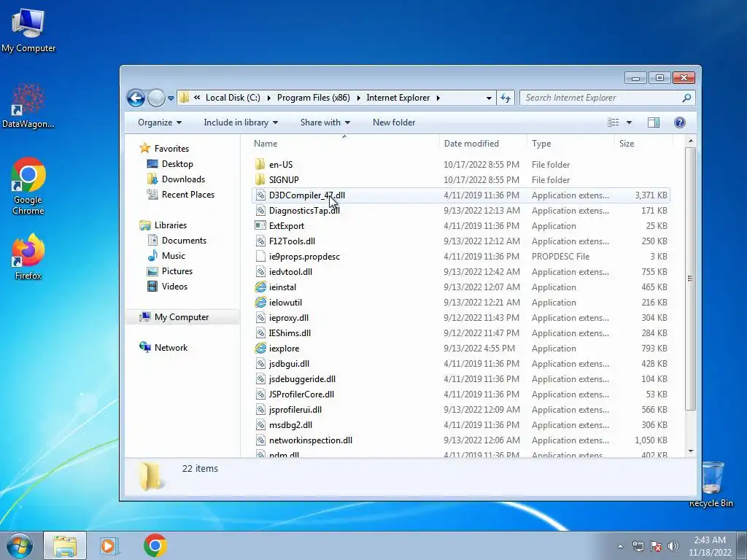Image resolution: width=747 pixels, height=560 pixels.
Task: Select Network in the navigation pane
Action: [171, 348]
